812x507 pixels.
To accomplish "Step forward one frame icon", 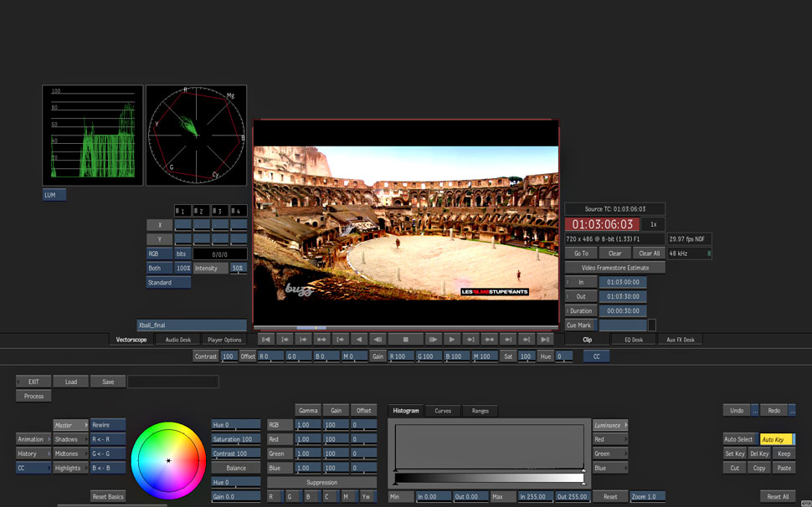I will coord(433,340).
